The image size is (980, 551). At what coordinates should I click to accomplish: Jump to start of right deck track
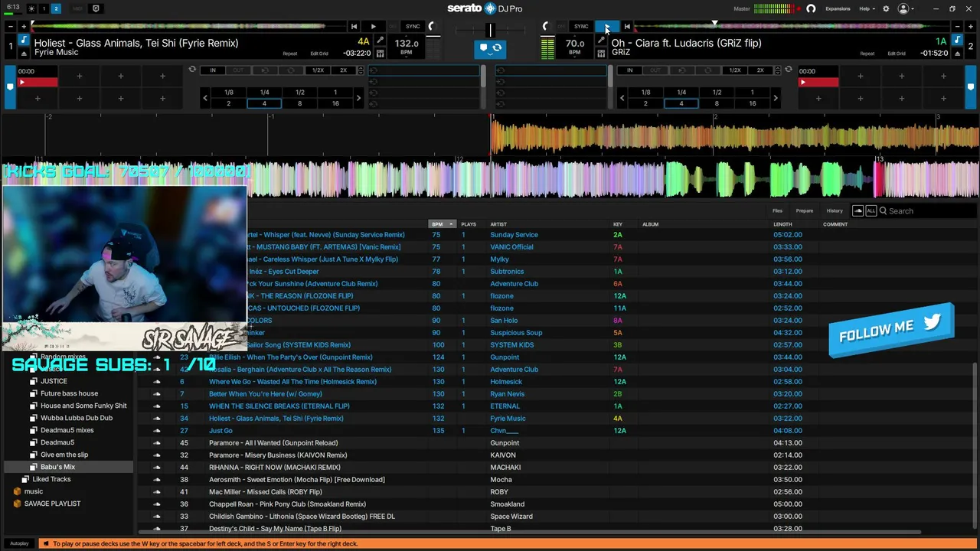pos(627,27)
